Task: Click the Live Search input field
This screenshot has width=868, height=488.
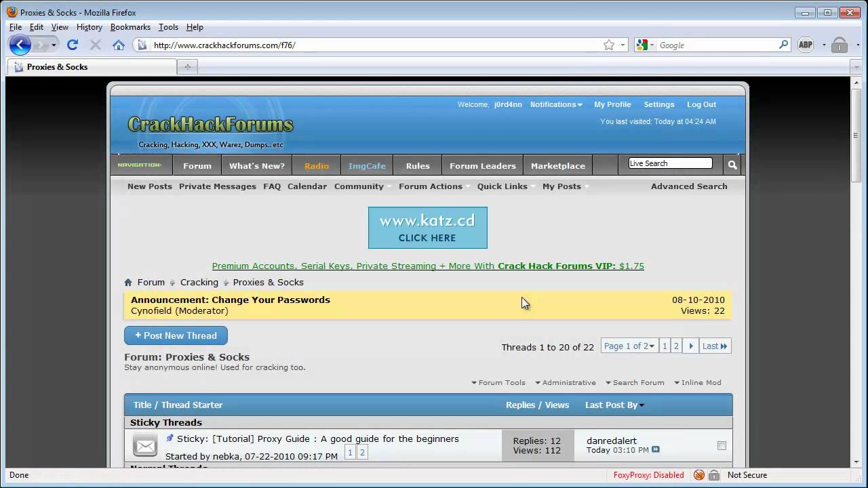Action: tap(670, 163)
